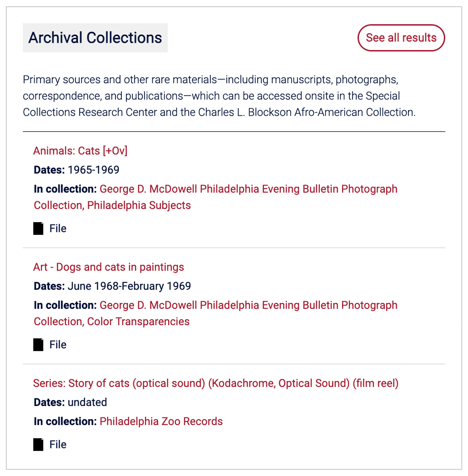This screenshot has height=476, width=468.
Task: Click the File label under Story of cats
Action: coord(58,444)
